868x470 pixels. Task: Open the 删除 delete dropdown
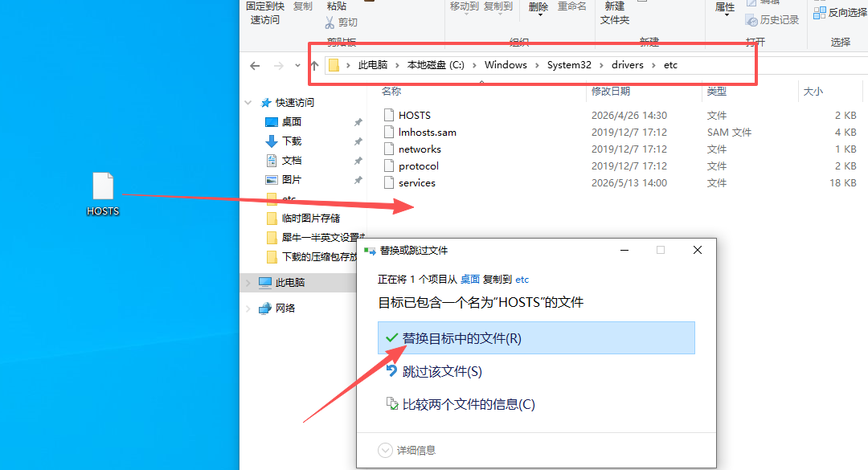tap(538, 8)
